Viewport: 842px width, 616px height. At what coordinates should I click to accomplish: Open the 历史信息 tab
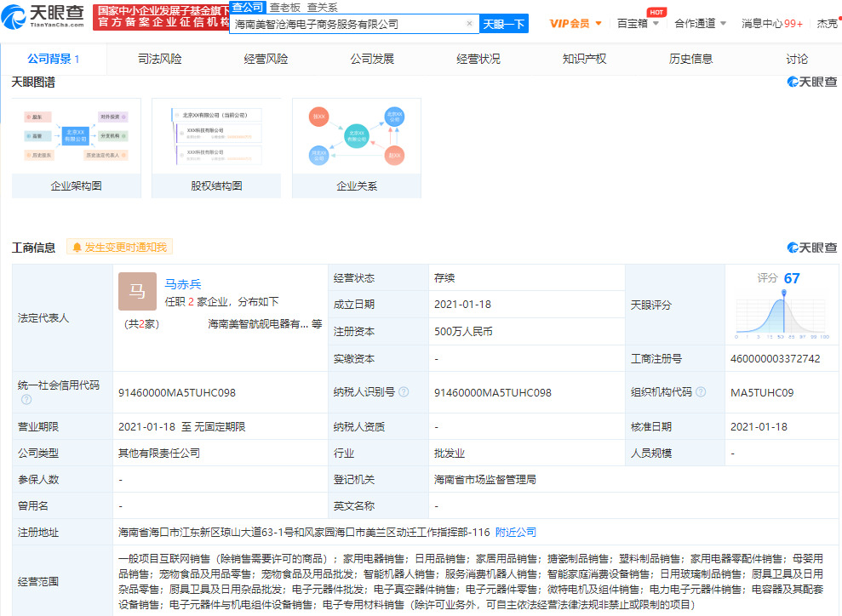(690, 59)
